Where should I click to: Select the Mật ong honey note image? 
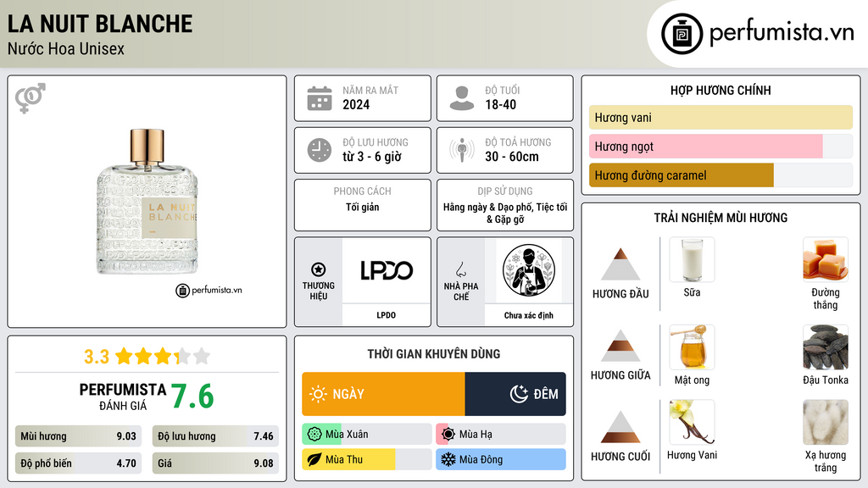pyautogui.click(x=692, y=347)
